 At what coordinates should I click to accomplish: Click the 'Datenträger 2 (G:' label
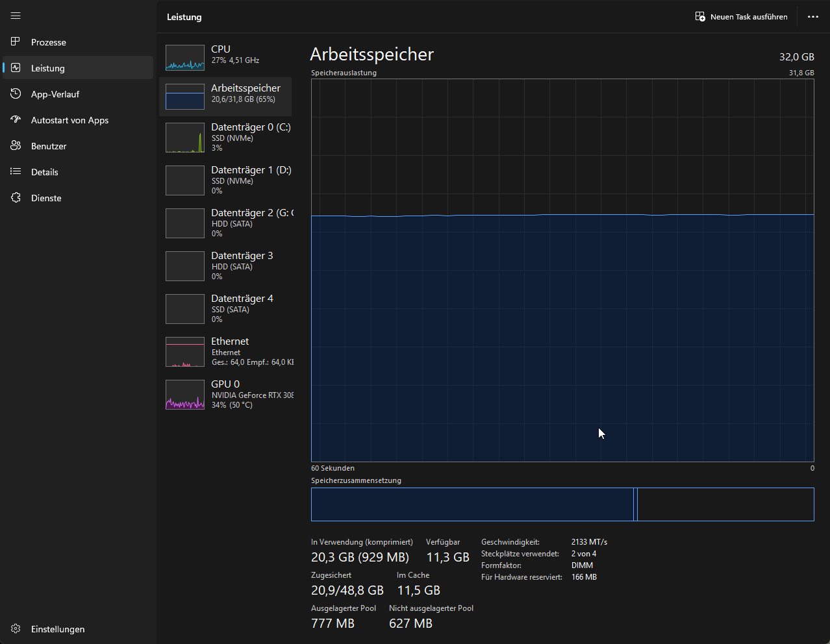click(x=252, y=213)
